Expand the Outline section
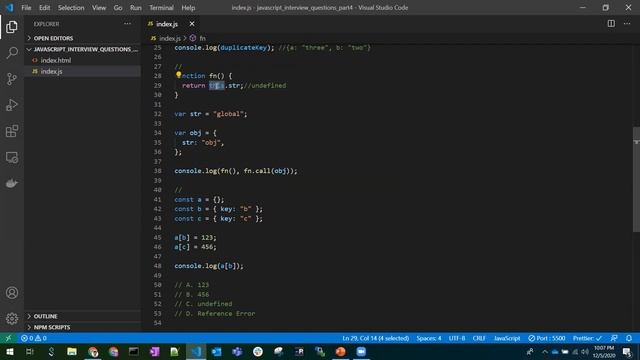 pyautogui.click(x=82, y=316)
